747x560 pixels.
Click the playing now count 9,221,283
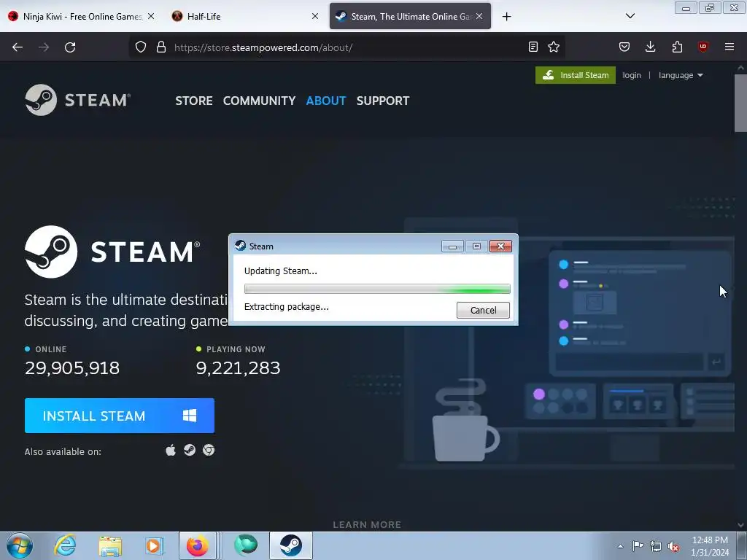[x=239, y=367]
